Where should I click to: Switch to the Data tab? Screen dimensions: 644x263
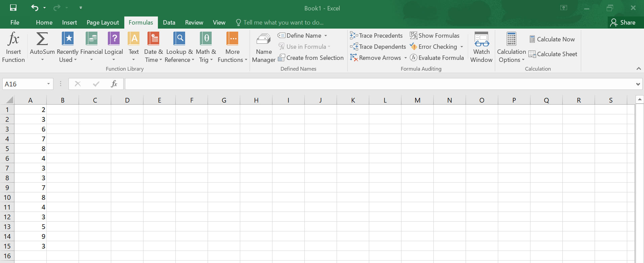click(169, 22)
